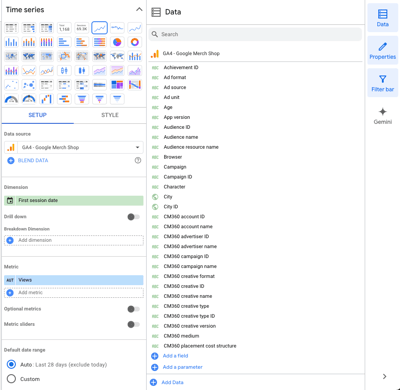
Task: Pick the Bubble chart icon
Action: (x=29, y=85)
